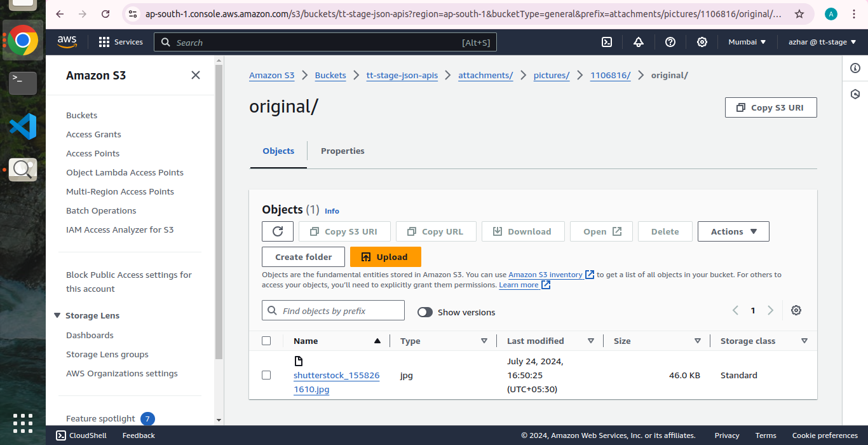Open the table preferences gear icon
The height and width of the screenshot is (445, 868).
pos(796,310)
